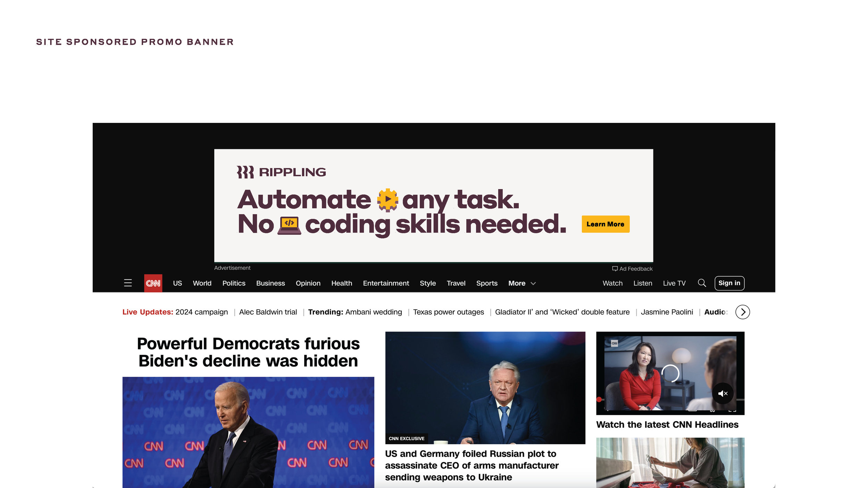This screenshot has width=868, height=488.
Task: Open the Health section
Action: pos(342,283)
